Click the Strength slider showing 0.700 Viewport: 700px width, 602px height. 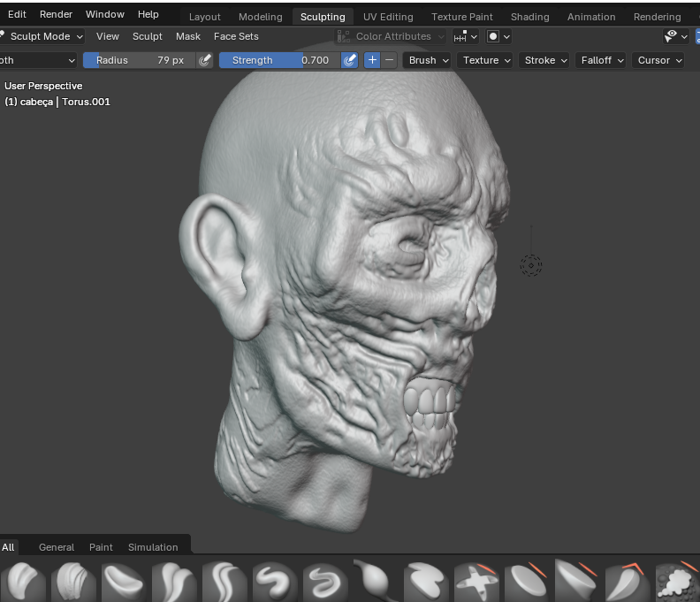280,60
